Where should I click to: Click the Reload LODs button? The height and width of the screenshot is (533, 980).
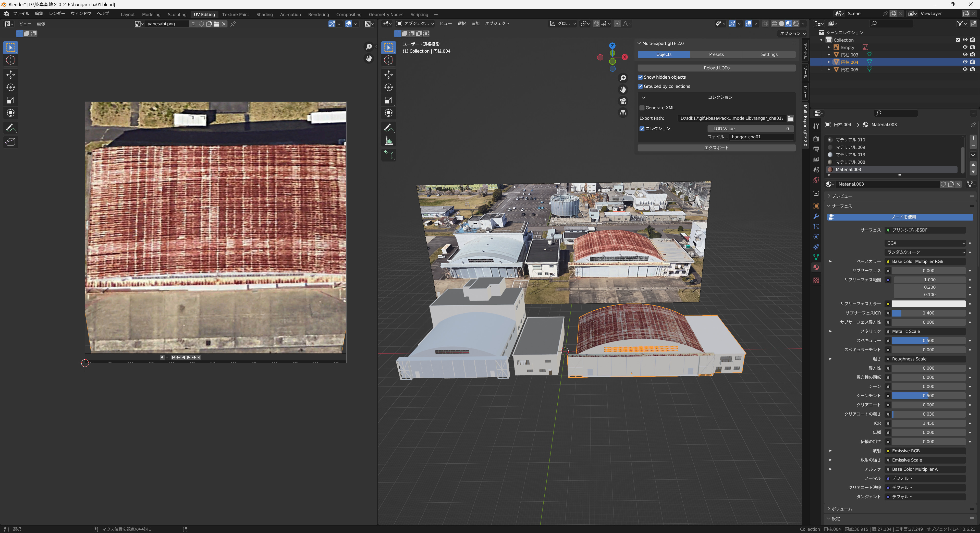716,68
